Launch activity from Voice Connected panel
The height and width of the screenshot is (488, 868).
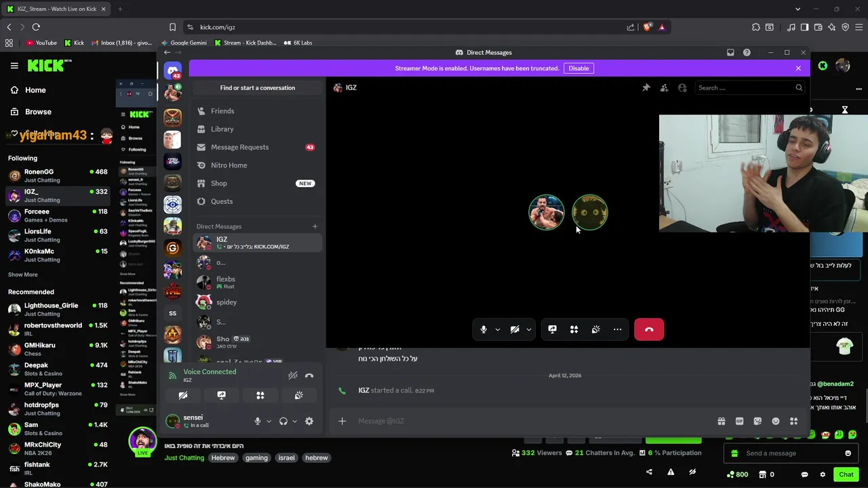pos(260,395)
